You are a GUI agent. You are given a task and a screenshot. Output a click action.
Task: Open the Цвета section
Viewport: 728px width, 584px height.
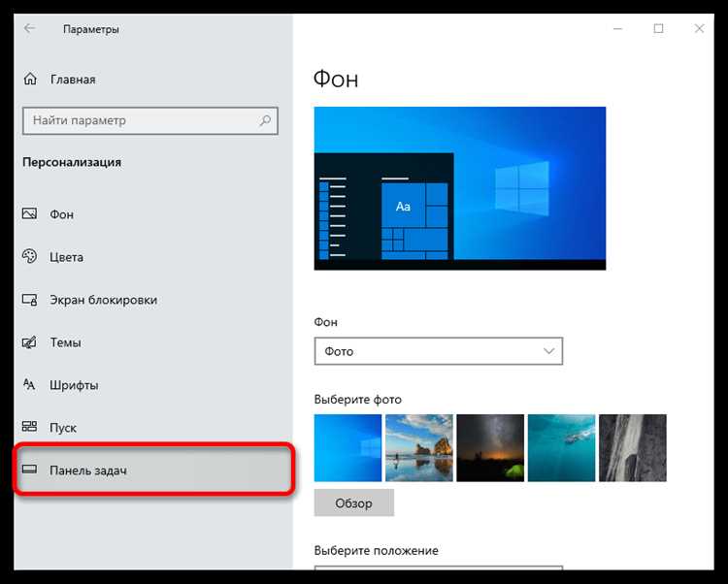[153, 257]
